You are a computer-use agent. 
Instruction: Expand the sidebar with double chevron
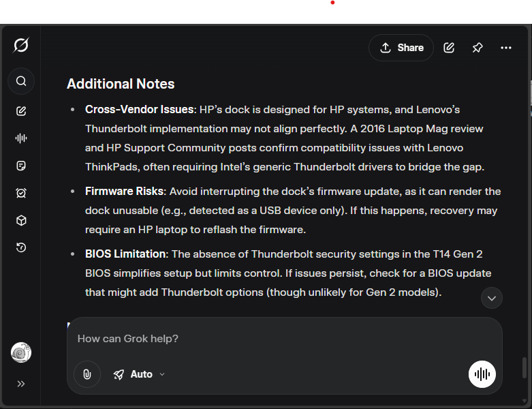coord(21,384)
